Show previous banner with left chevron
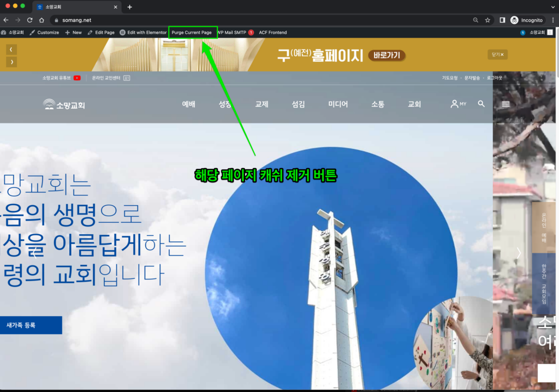The height and width of the screenshot is (392, 559). tap(11, 50)
